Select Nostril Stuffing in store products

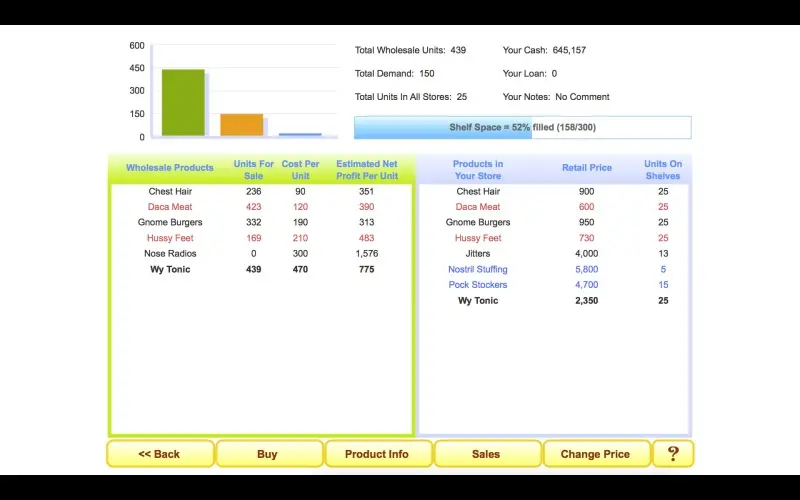click(478, 269)
